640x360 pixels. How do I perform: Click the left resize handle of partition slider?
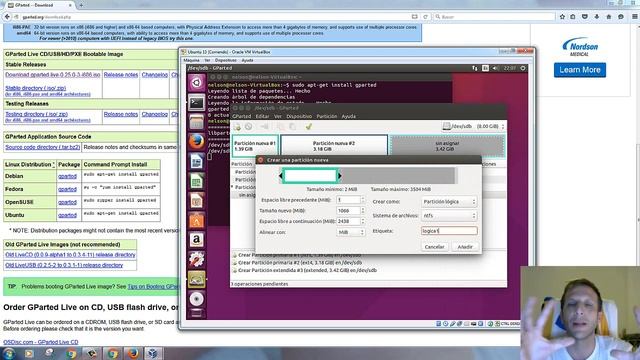[280, 176]
